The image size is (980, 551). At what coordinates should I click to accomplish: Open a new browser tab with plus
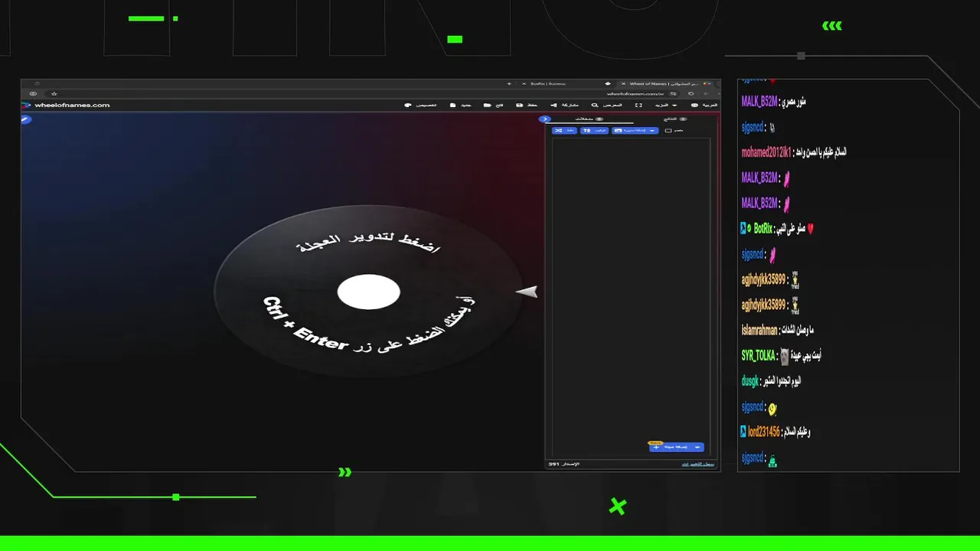(509, 83)
